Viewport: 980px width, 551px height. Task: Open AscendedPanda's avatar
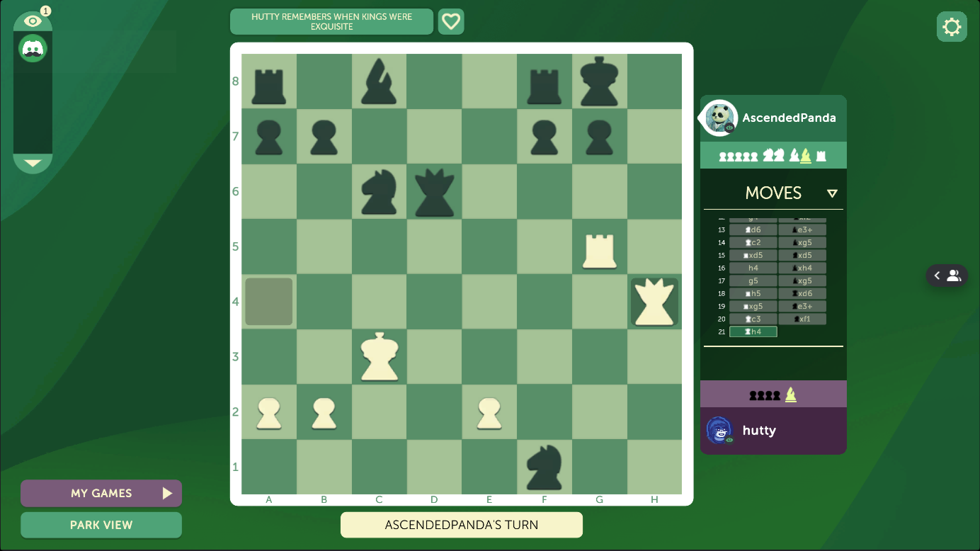(721, 118)
